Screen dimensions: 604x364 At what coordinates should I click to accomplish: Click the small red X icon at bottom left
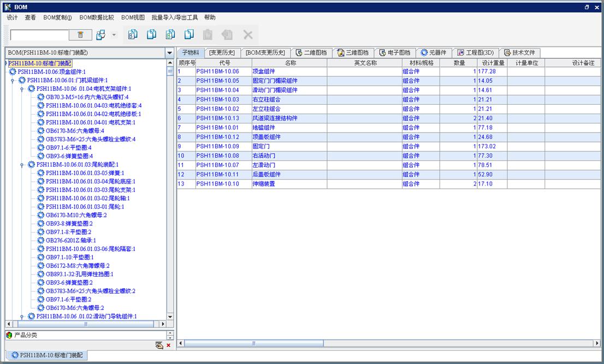pyautogui.click(x=168, y=345)
